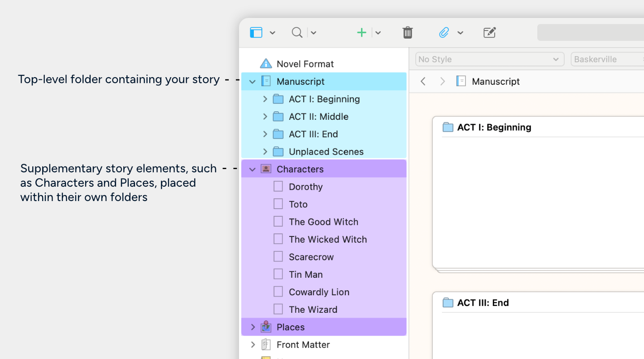Click Scarecrow document icon
The height and width of the screenshot is (359, 644).
point(278,256)
